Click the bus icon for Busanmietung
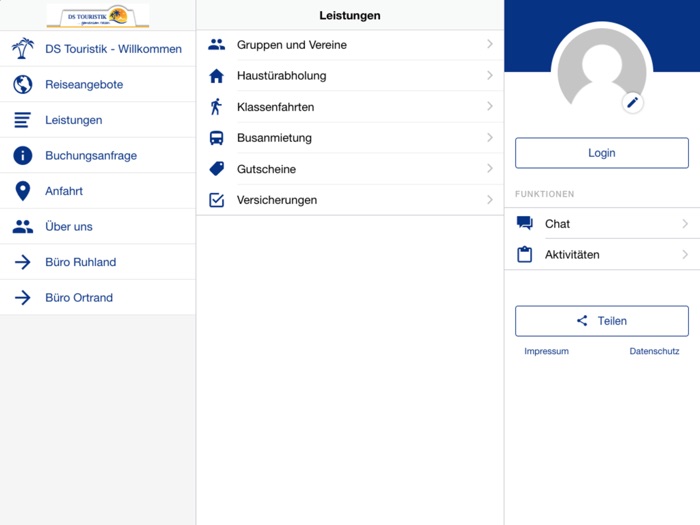The width and height of the screenshot is (700, 525). 216,138
